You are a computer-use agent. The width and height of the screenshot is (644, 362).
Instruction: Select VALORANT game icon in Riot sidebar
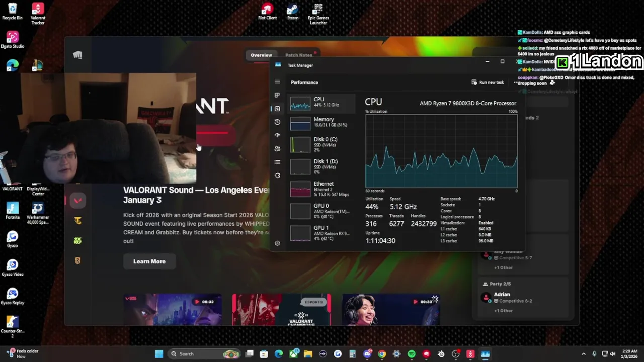(x=77, y=201)
